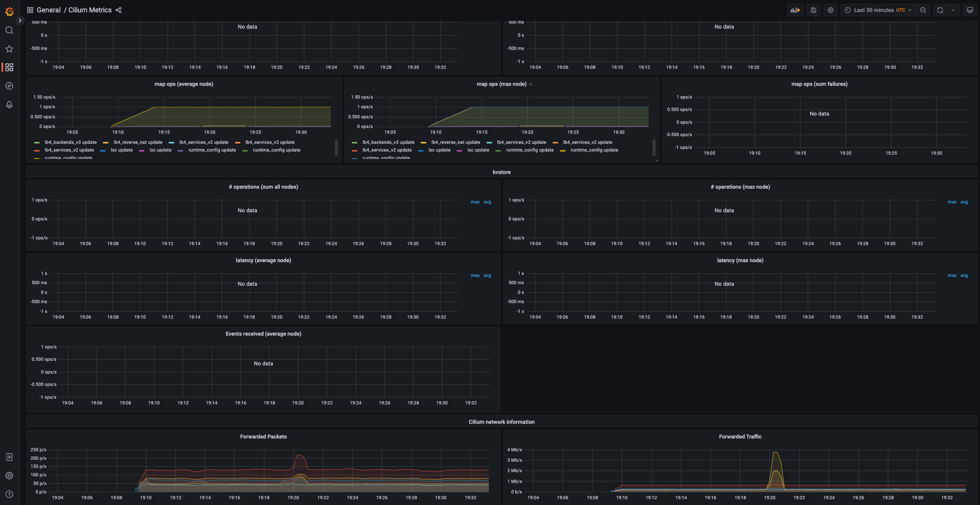The height and width of the screenshot is (505, 980).
Task: Open the Dashboards section in the sidebar
Action: 9,67
